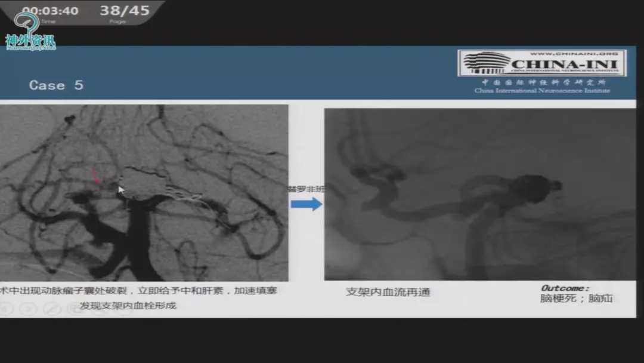The width and height of the screenshot is (644, 363).
Task: Click the 术中出现动脉瘤子囊处破裂 caption line
Action: pyautogui.click(x=138, y=291)
